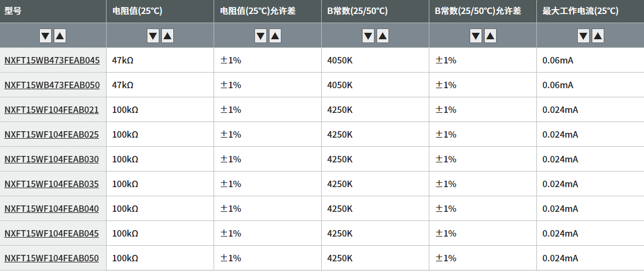
Task: Open part NXFT15WF104FEAB025 link
Action: click(x=51, y=134)
